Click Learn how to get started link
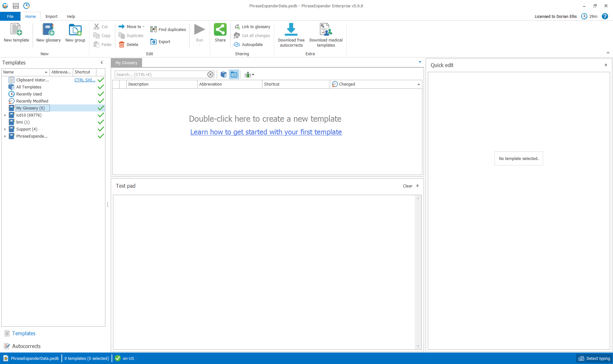The image size is (613, 364). (x=266, y=132)
